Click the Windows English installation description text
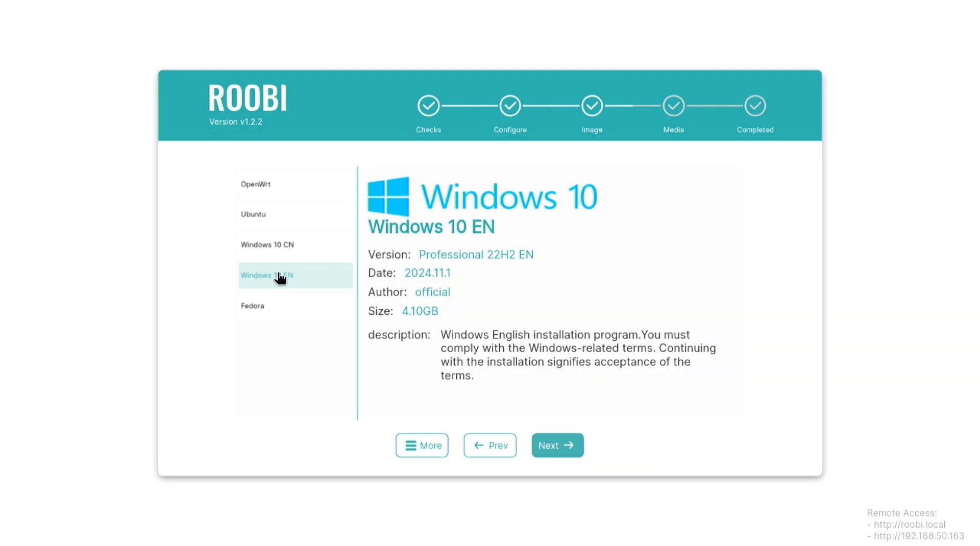The image size is (980, 546). (x=578, y=355)
